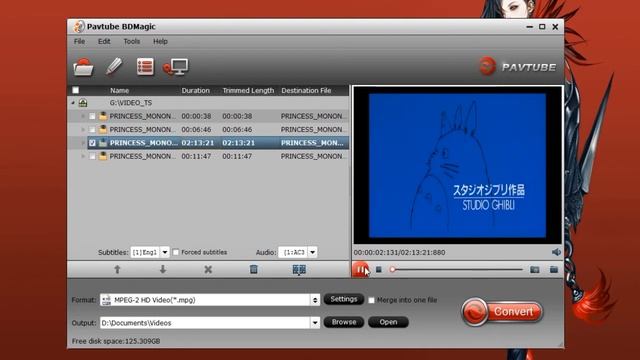Select the 00:06:46 duration cell
Image resolution: width=640 pixels, height=360 pixels.
196,129
